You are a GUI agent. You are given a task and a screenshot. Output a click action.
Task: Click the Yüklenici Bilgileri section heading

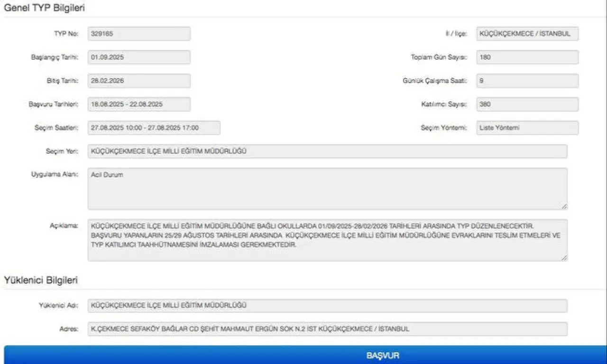41,281
